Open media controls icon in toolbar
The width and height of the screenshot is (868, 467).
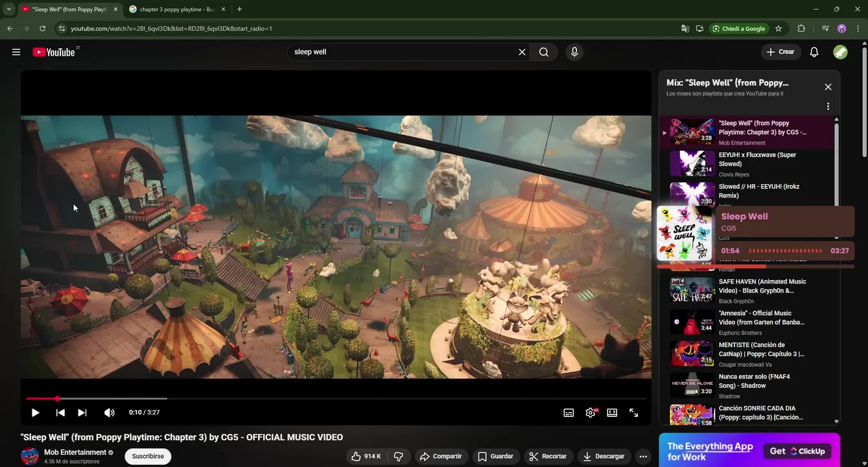point(825,29)
